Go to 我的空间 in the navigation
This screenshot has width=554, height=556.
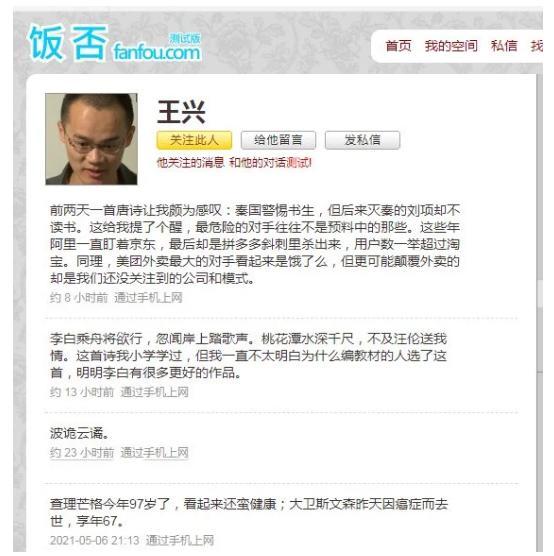[x=451, y=46]
